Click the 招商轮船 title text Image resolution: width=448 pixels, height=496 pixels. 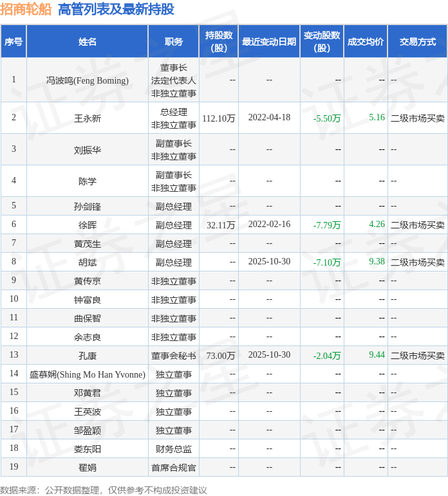[26, 9]
